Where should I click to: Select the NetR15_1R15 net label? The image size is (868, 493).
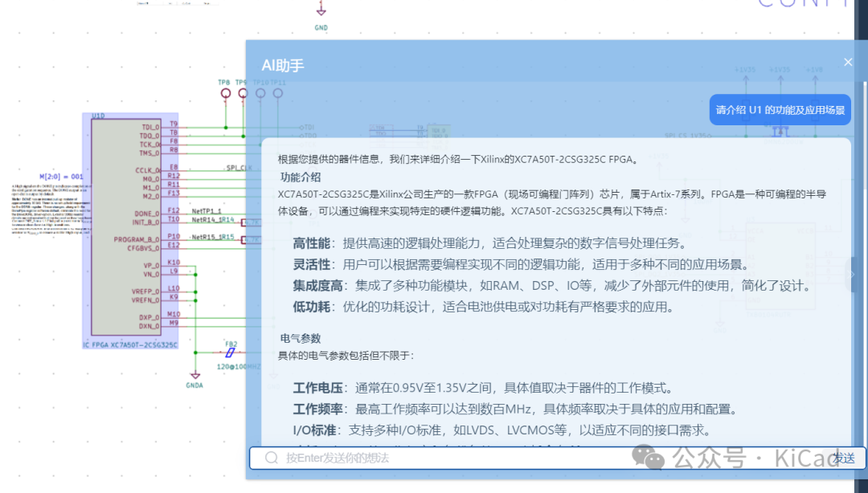[x=213, y=237]
